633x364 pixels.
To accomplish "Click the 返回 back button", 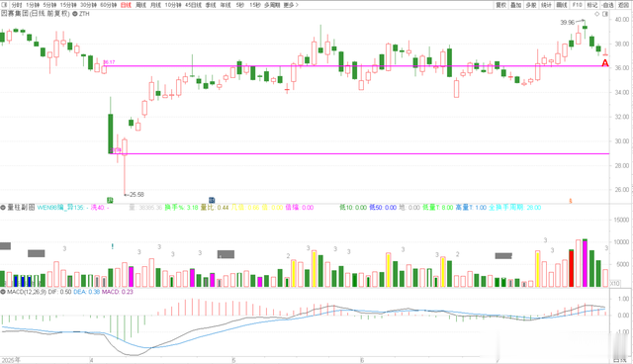I will tap(624, 5).
